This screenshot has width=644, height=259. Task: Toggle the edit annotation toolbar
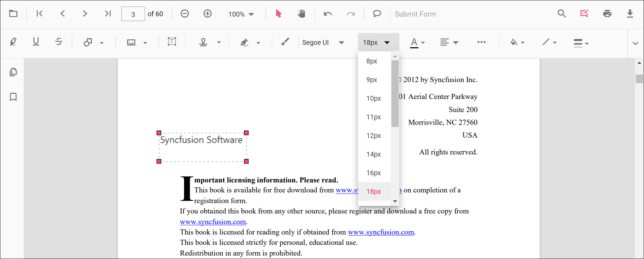tap(584, 14)
